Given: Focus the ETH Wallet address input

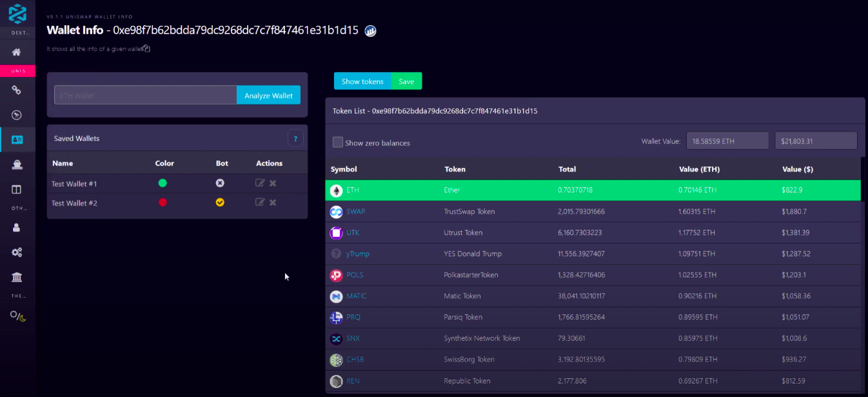Looking at the screenshot, I should tap(145, 95).
